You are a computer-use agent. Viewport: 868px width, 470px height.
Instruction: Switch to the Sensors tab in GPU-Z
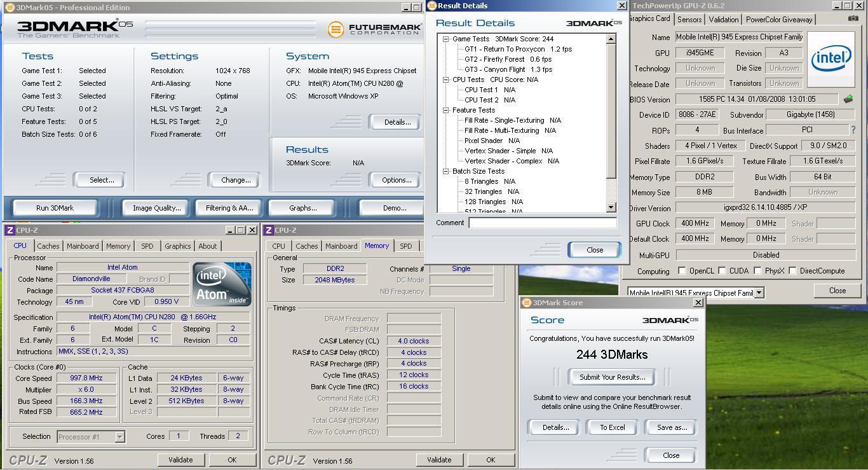(689, 20)
